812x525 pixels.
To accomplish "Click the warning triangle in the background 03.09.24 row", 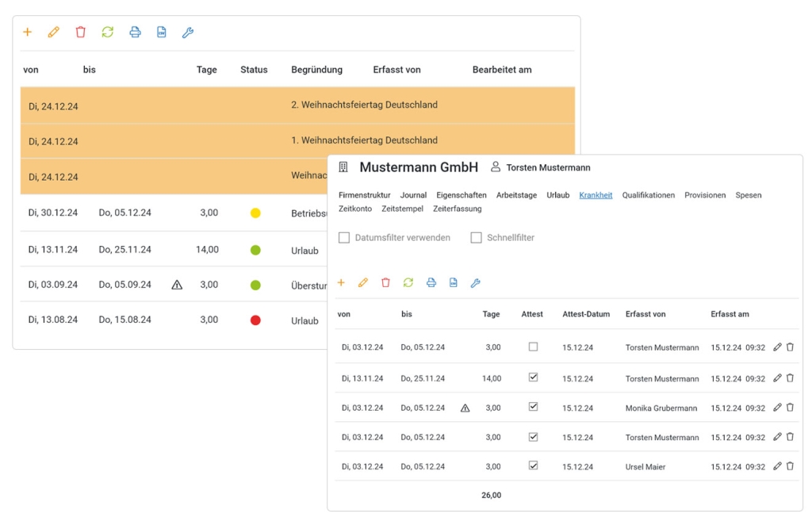I will (x=177, y=285).
